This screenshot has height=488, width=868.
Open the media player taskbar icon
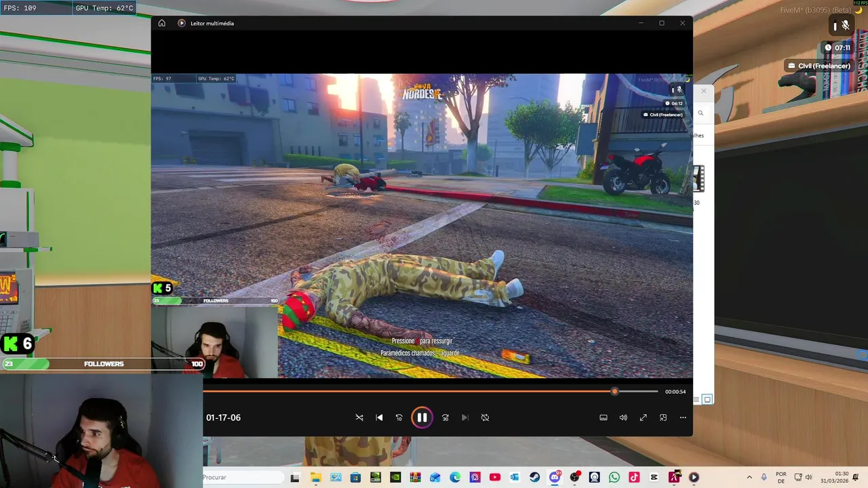(694, 477)
